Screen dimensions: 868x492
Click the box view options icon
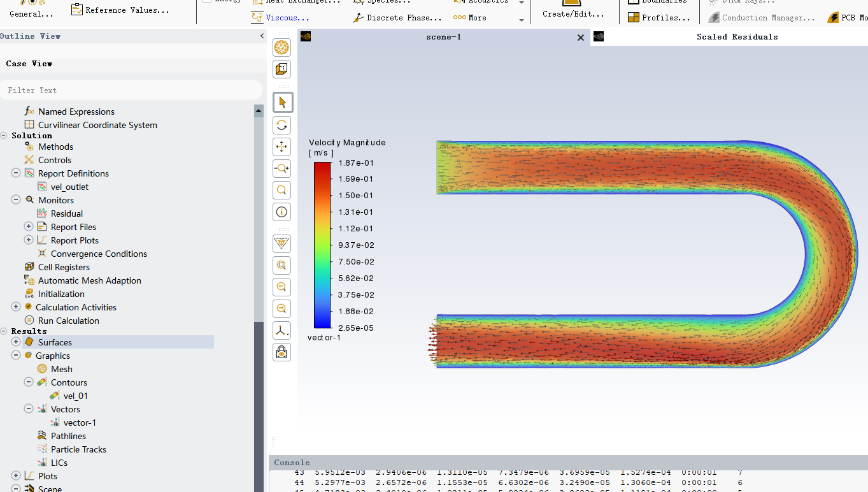[x=281, y=69]
